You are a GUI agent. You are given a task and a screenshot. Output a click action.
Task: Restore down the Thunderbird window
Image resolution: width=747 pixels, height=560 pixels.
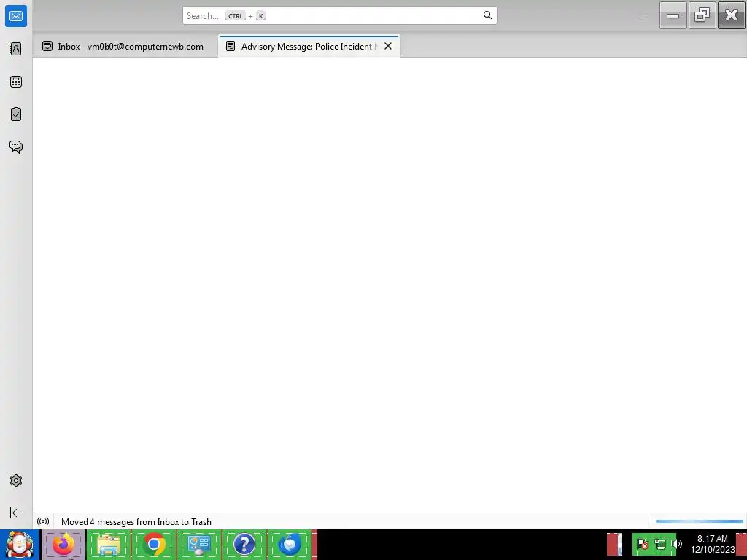(x=703, y=15)
